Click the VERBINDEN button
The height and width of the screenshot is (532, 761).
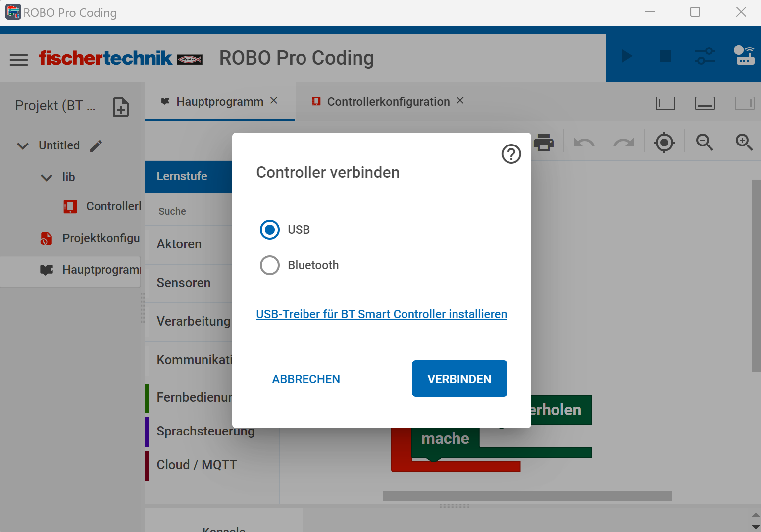point(459,379)
